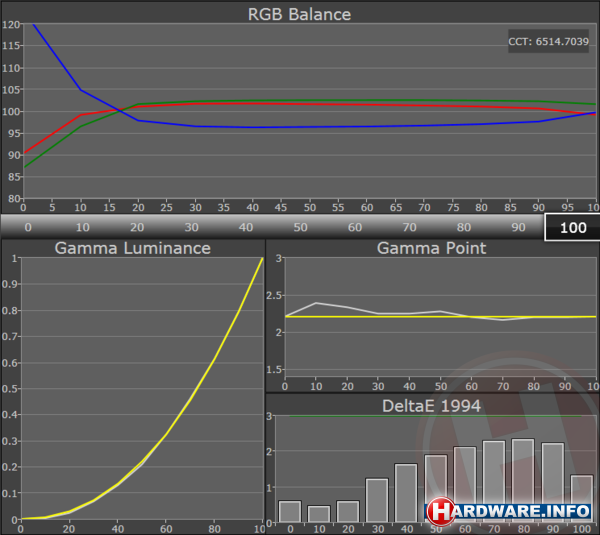This screenshot has width=600, height=535.
Task: Select the 40 grayscale level in the strip
Action: coord(246,227)
